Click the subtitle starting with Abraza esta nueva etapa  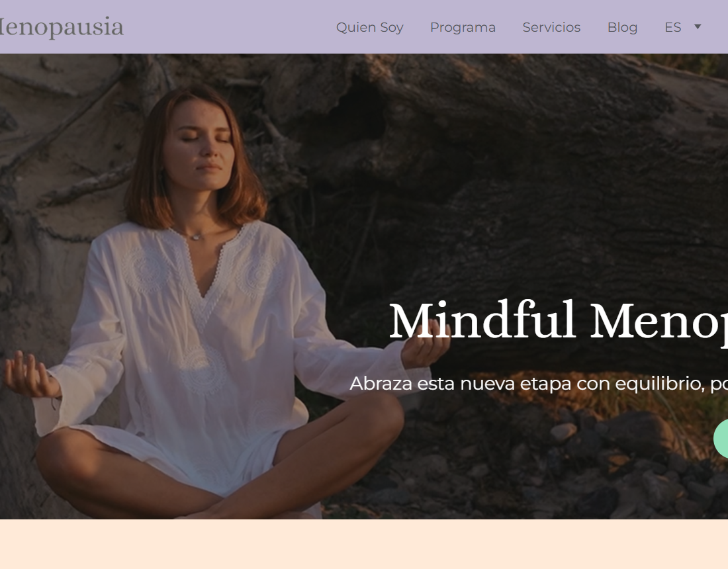pyautogui.click(x=539, y=384)
